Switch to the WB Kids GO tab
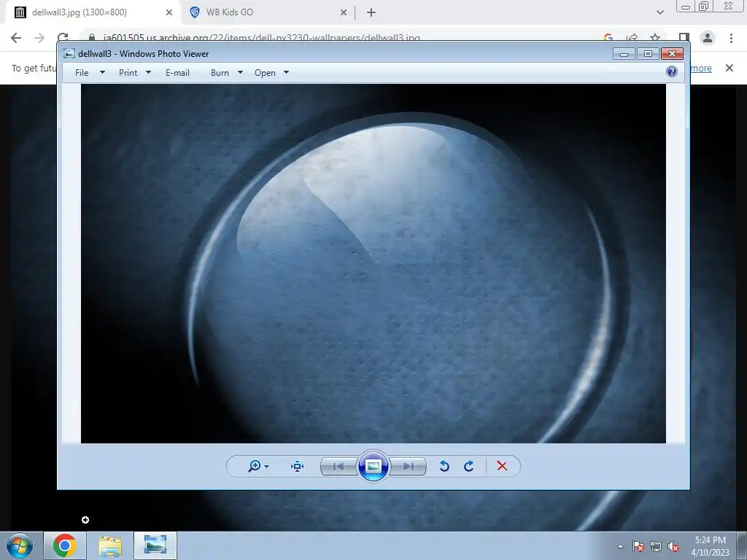The image size is (747, 560). click(x=267, y=12)
